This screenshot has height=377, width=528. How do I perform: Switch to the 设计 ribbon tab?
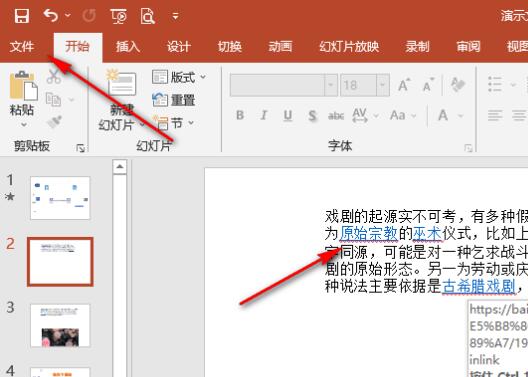pos(179,47)
